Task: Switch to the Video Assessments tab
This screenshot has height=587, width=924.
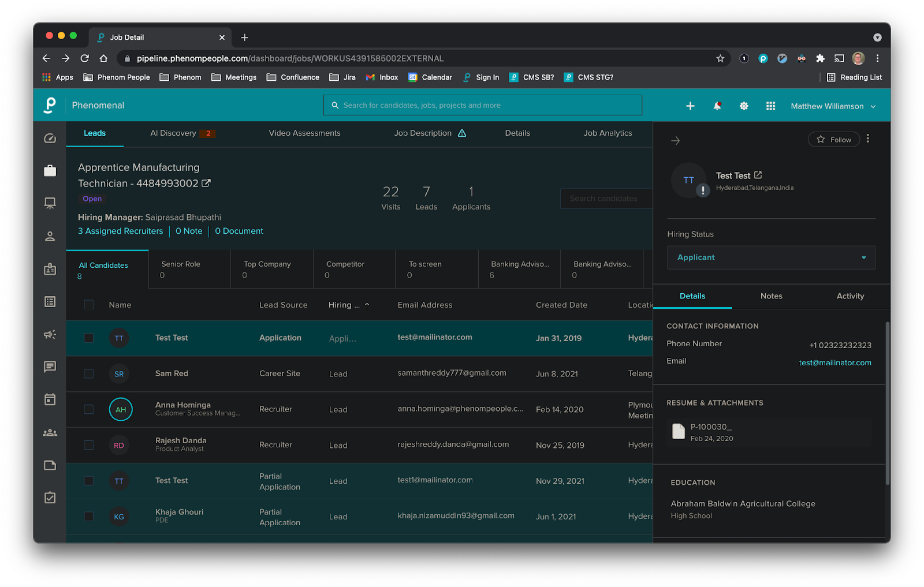Action: (x=304, y=133)
